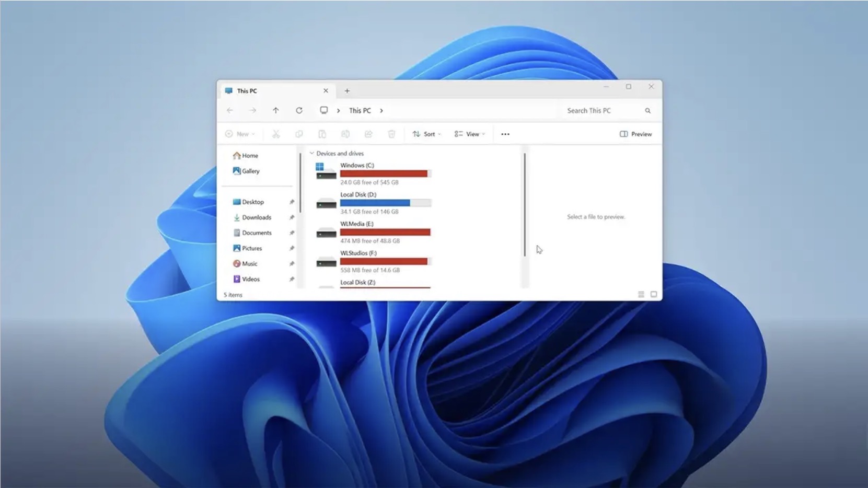Viewport: 868px width, 488px height.
Task: Click the "5 items" status bar text
Action: (233, 295)
